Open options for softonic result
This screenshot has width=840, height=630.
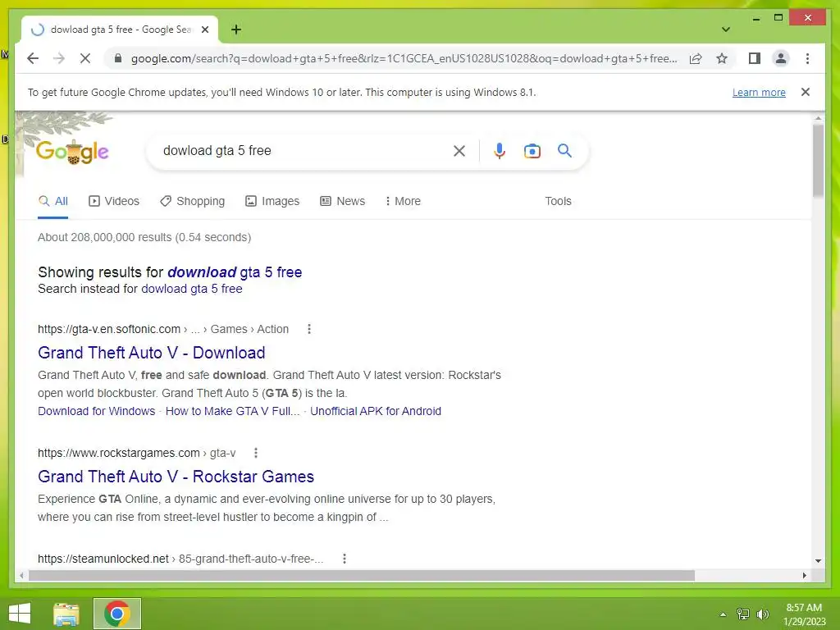pos(309,329)
